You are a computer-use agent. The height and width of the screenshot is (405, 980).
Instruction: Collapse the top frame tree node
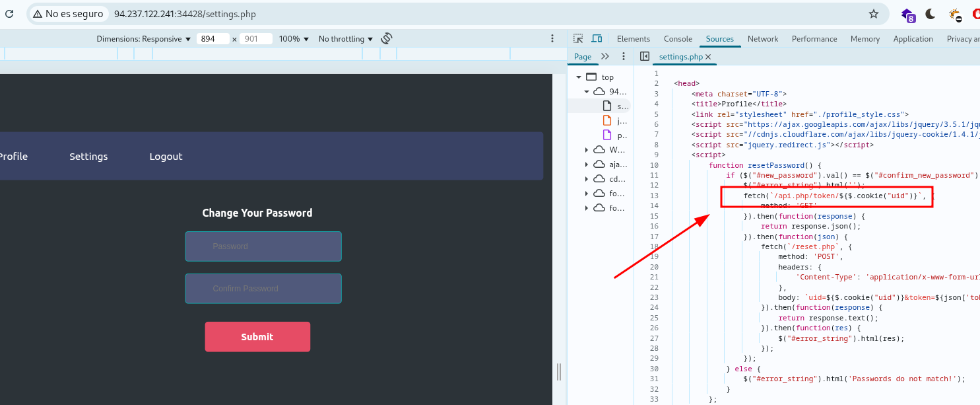pyautogui.click(x=579, y=77)
